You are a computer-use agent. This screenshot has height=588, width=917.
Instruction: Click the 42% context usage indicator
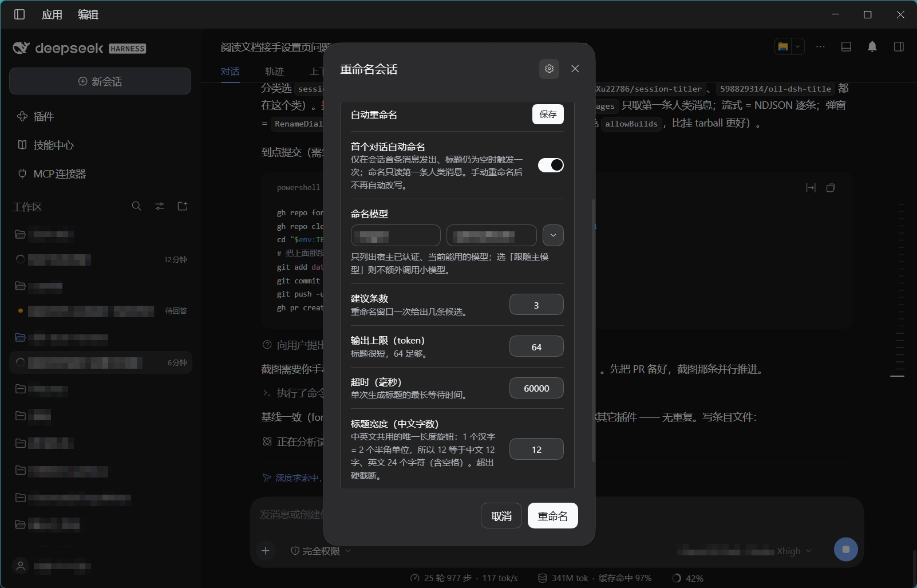click(687, 578)
